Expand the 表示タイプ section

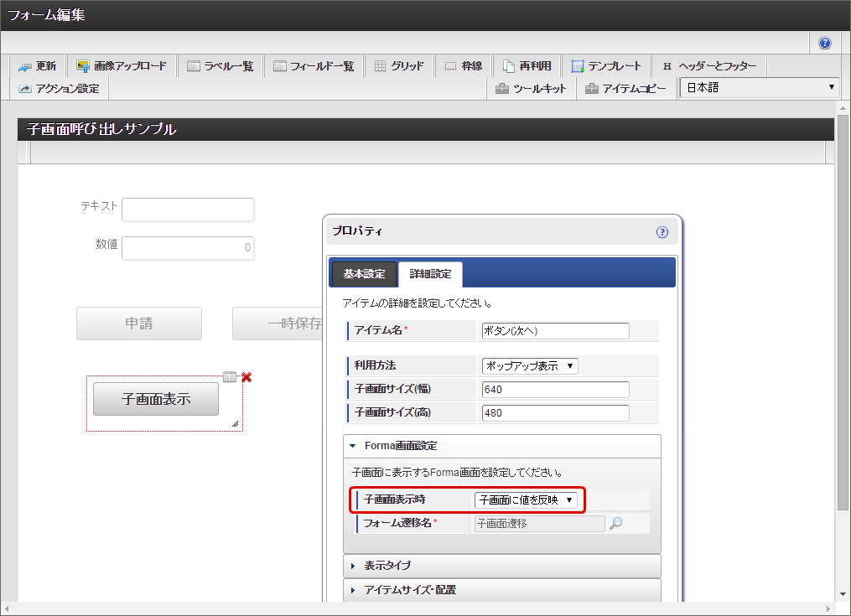[387, 566]
